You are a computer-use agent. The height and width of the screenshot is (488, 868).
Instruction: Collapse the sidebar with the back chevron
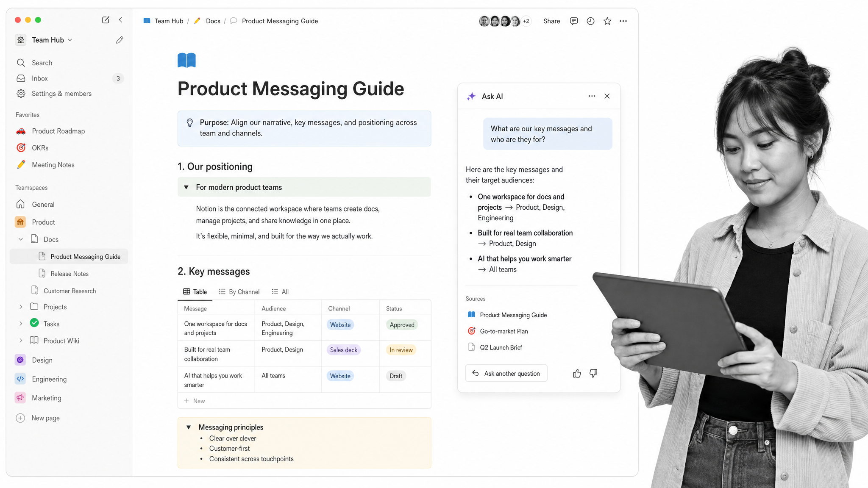121,20
